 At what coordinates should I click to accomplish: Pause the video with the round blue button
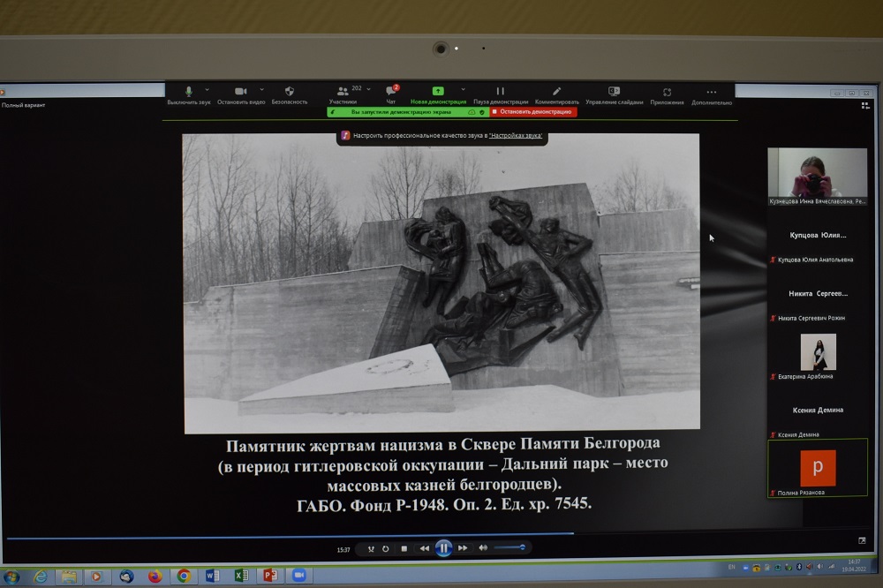click(443, 548)
